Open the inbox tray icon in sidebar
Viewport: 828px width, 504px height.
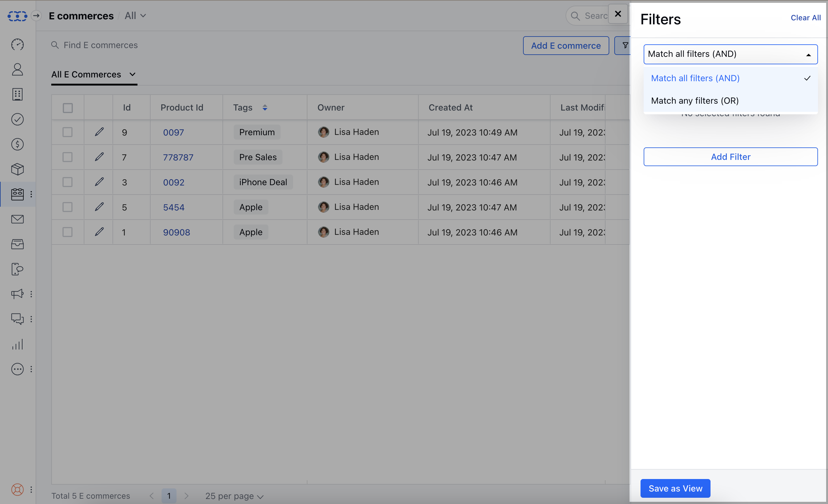pyautogui.click(x=17, y=244)
